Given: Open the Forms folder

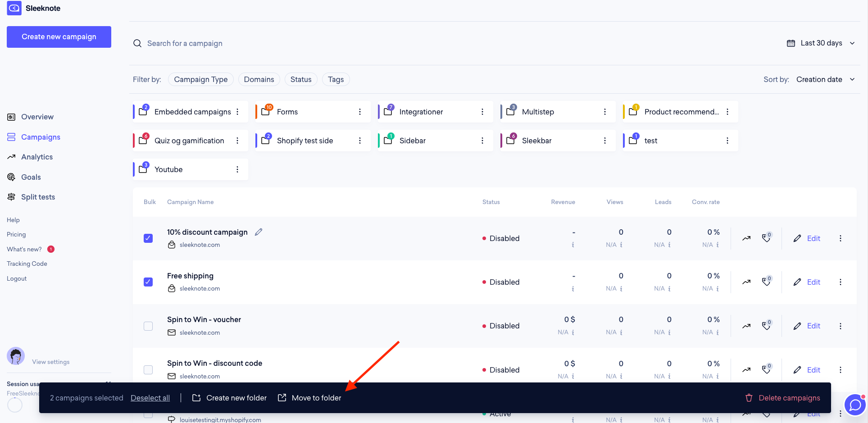Looking at the screenshot, I should click(313, 112).
